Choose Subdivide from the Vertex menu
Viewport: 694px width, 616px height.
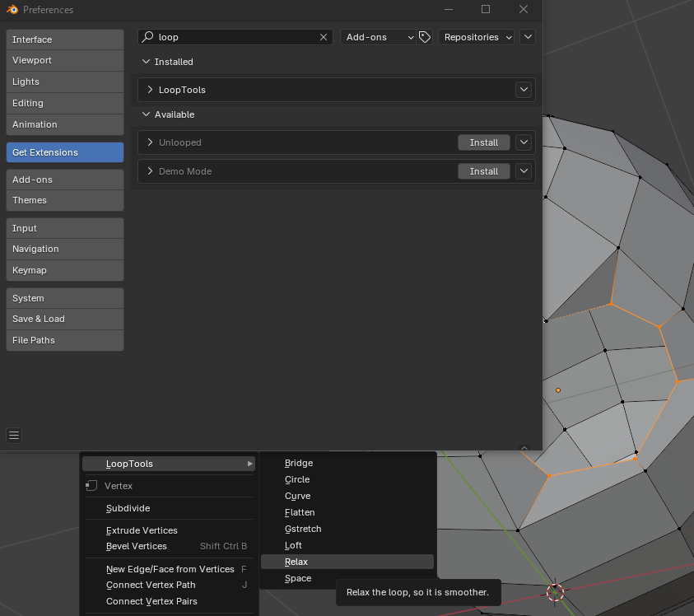point(169,508)
